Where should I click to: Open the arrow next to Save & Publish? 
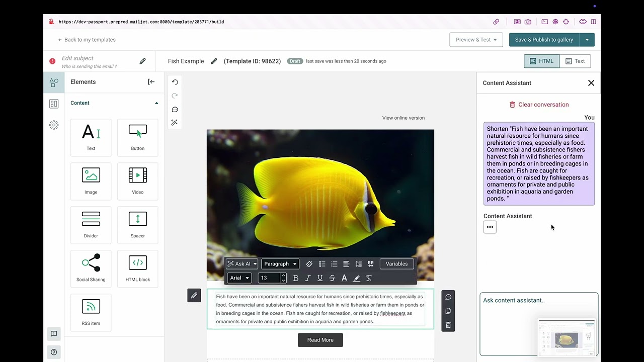coord(587,40)
